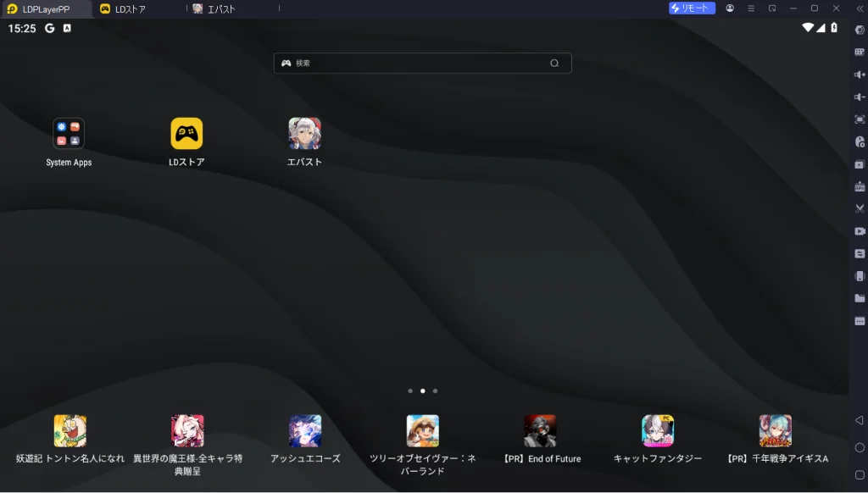Click the Android back triangle button

click(860, 420)
